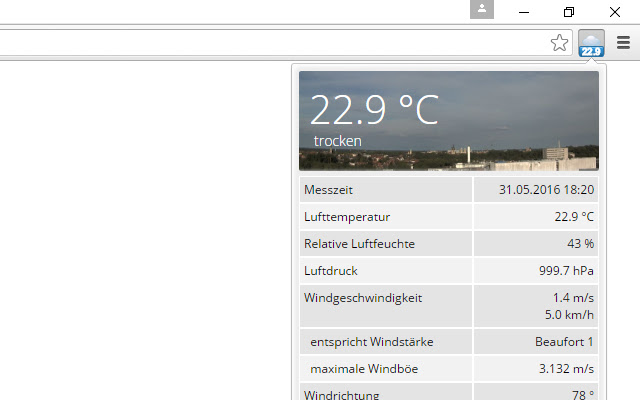Select the 'Relative Luftfeuchte' row label

360,244
